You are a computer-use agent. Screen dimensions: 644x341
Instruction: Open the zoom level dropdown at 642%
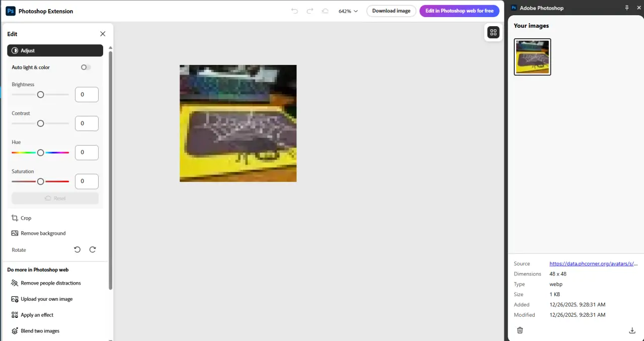coord(348,11)
